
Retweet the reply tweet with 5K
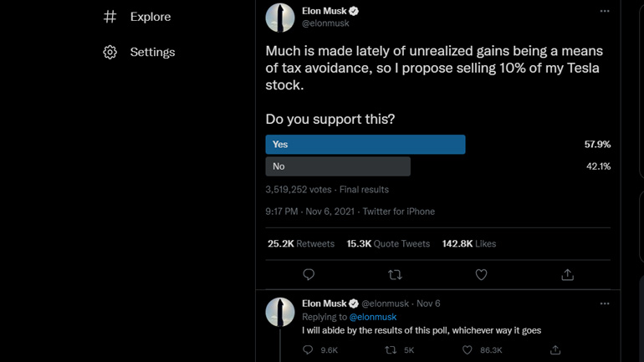pyautogui.click(x=390, y=350)
